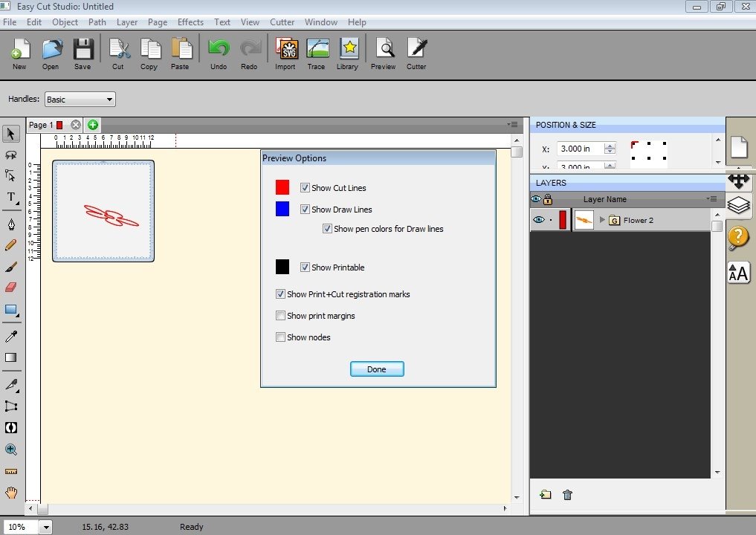Hide Flower 2 layer with eye icon

pos(538,220)
